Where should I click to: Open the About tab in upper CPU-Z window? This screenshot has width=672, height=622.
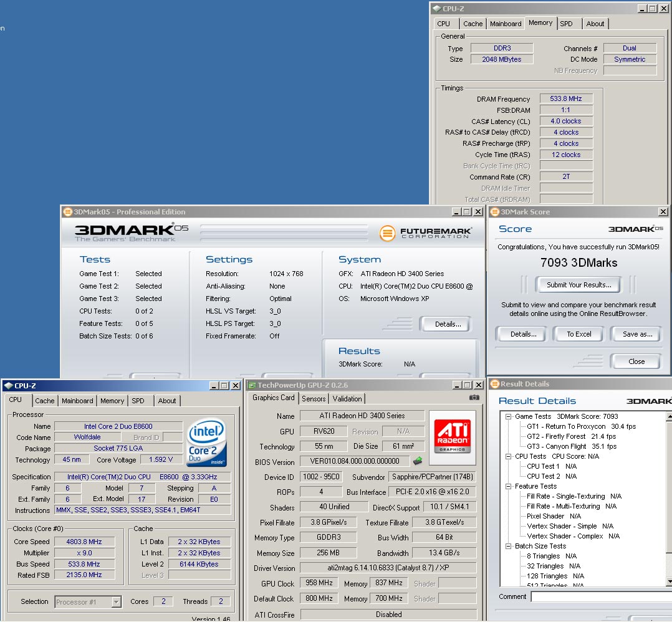[595, 24]
